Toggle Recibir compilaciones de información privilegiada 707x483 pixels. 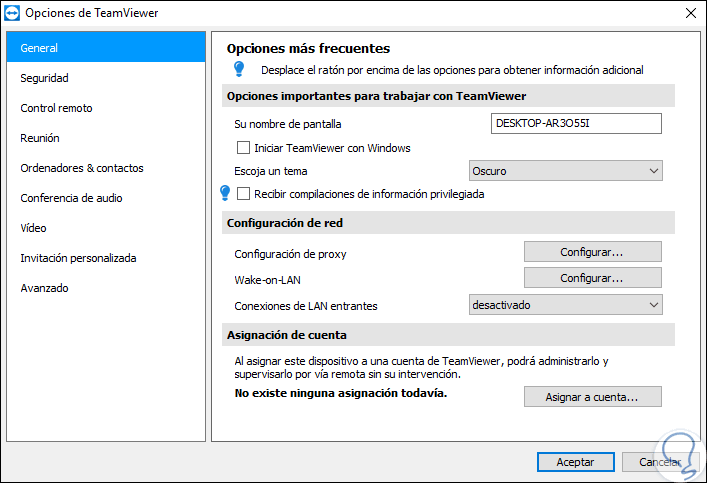243,193
